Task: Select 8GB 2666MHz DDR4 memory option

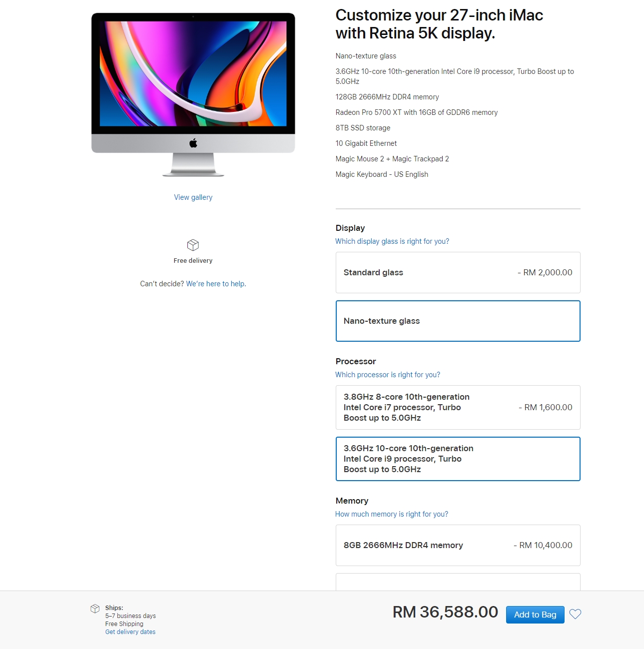Action: [458, 545]
